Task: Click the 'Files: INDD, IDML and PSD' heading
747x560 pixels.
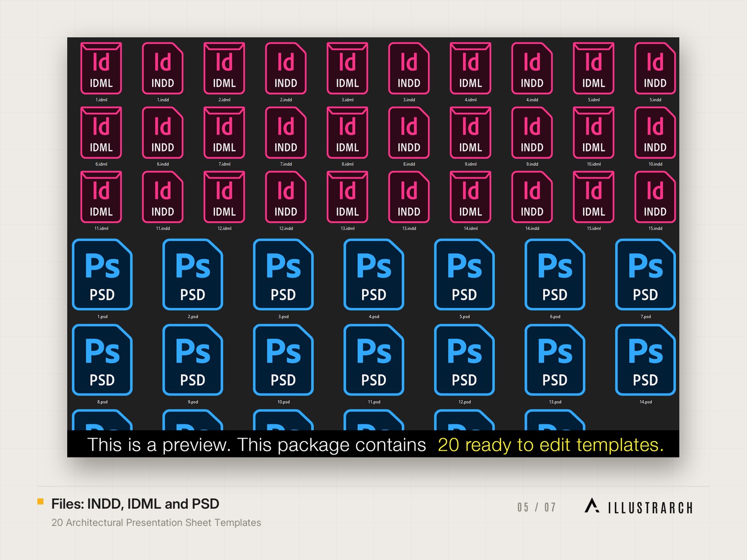Action: 135,504
